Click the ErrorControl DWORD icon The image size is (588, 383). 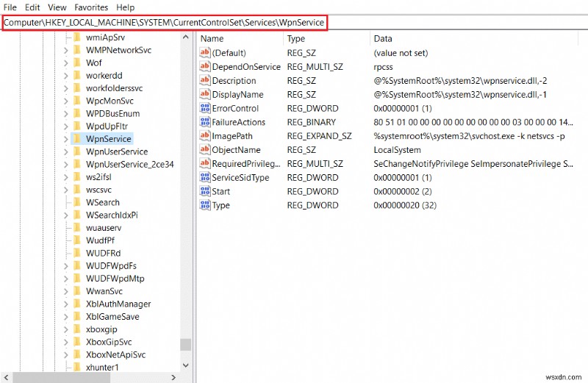coord(205,108)
